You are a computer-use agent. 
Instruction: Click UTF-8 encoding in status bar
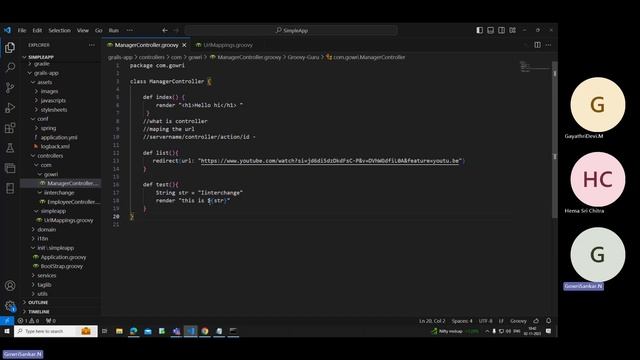click(x=485, y=321)
